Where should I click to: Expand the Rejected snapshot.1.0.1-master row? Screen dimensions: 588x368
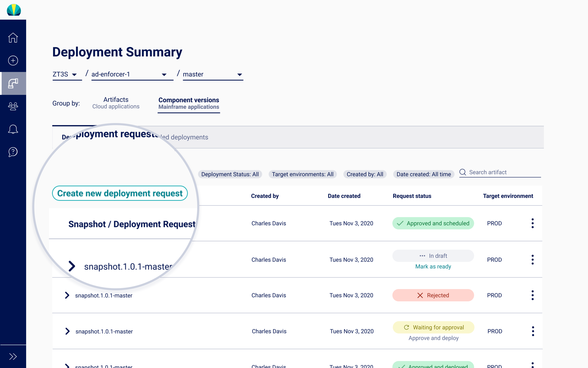67,295
